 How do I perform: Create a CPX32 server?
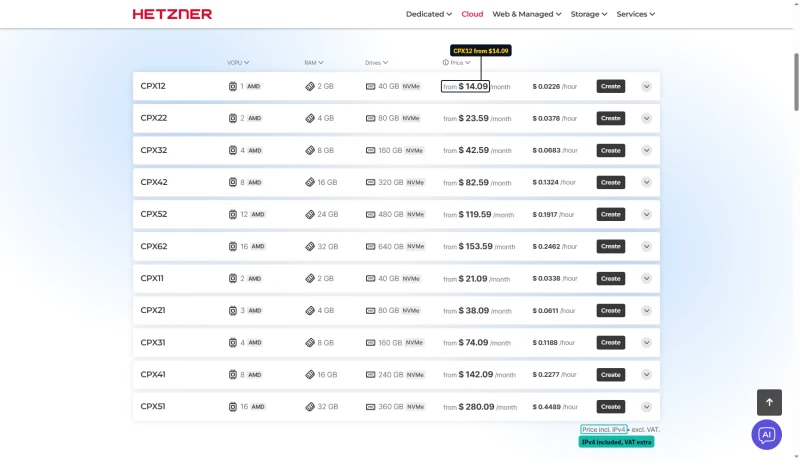click(x=611, y=150)
